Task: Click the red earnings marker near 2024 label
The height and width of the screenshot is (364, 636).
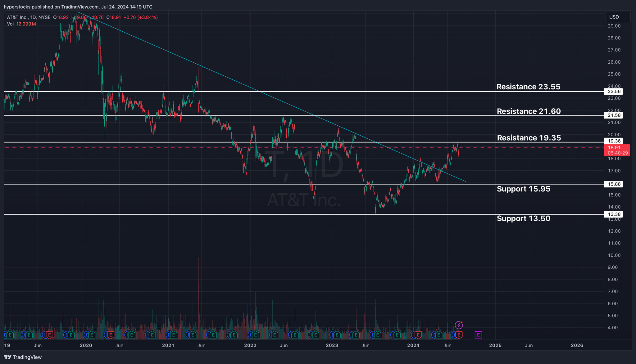Action: [x=418, y=335]
